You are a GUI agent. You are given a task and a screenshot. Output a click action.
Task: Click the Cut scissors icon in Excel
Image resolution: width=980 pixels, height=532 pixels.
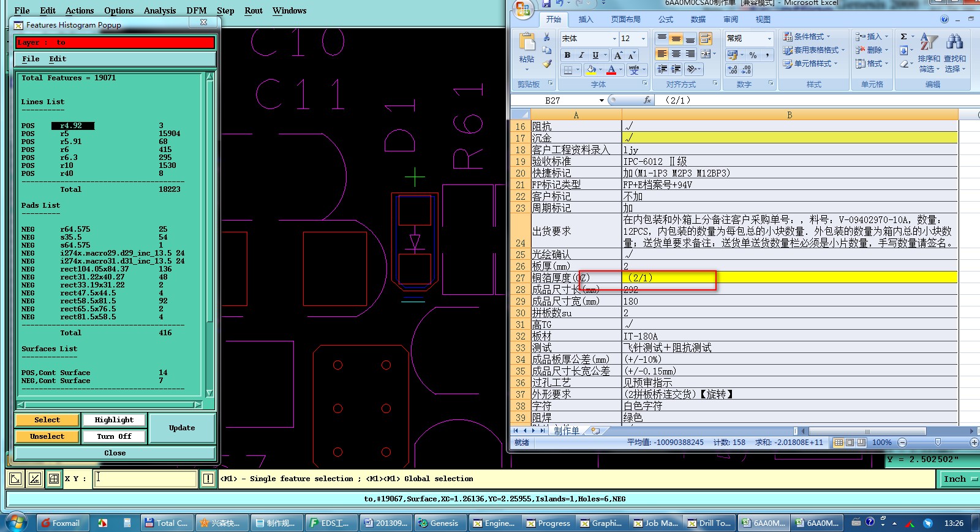[x=547, y=37]
